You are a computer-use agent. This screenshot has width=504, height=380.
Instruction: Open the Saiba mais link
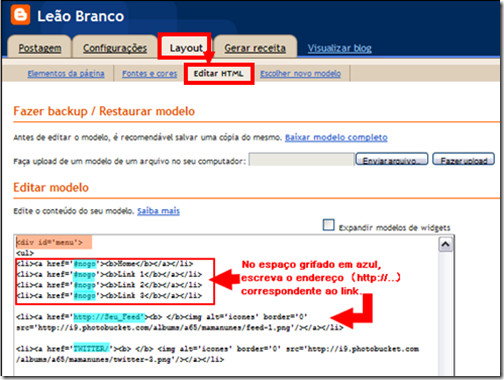coord(158,211)
